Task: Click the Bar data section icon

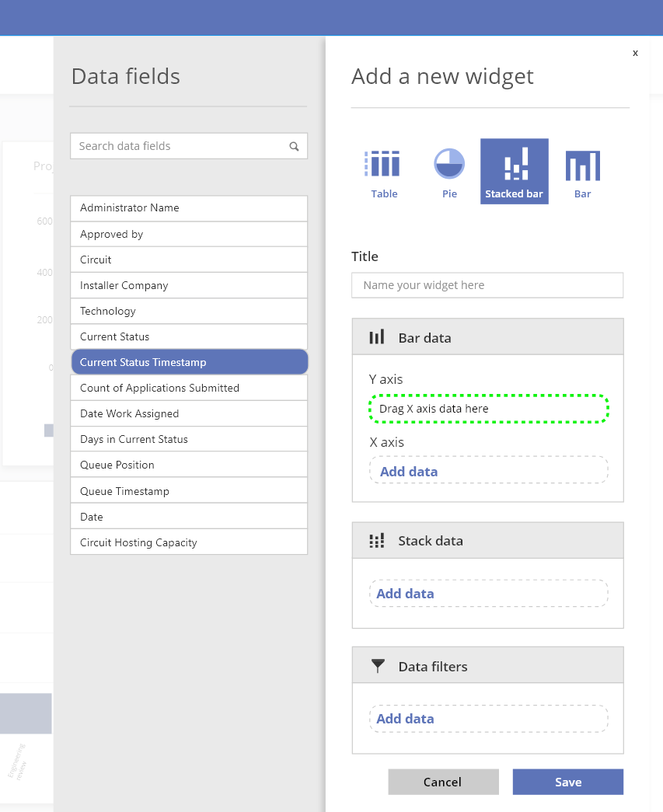Action: pos(377,337)
